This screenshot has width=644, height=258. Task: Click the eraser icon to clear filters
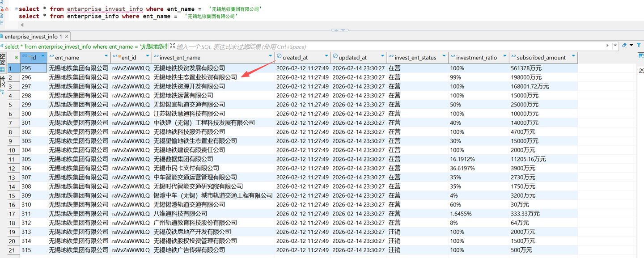[624, 46]
